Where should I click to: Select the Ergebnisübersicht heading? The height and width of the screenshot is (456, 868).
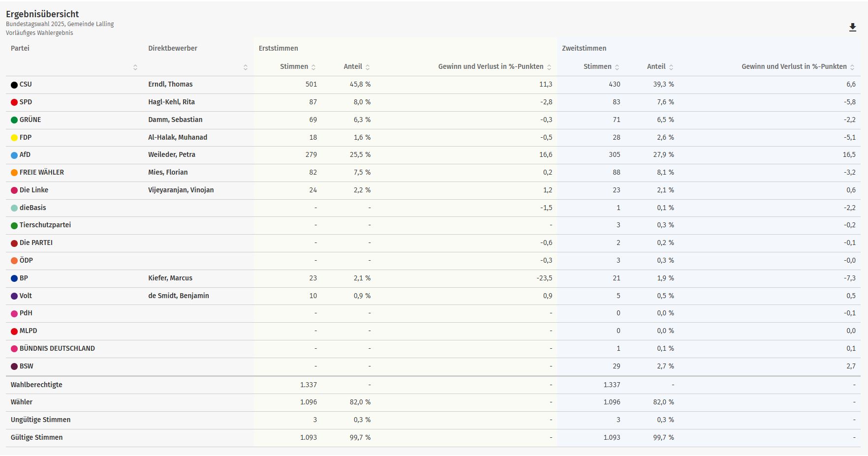point(42,14)
